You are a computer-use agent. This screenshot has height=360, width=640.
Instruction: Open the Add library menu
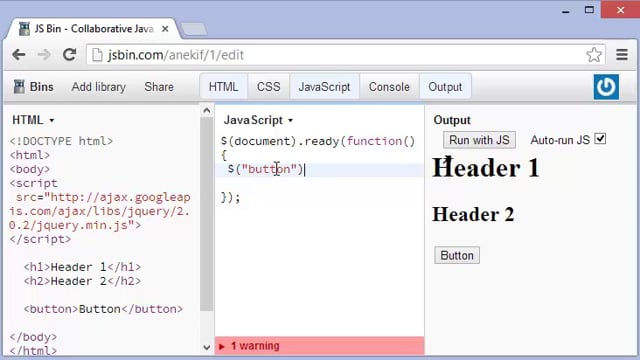[99, 87]
